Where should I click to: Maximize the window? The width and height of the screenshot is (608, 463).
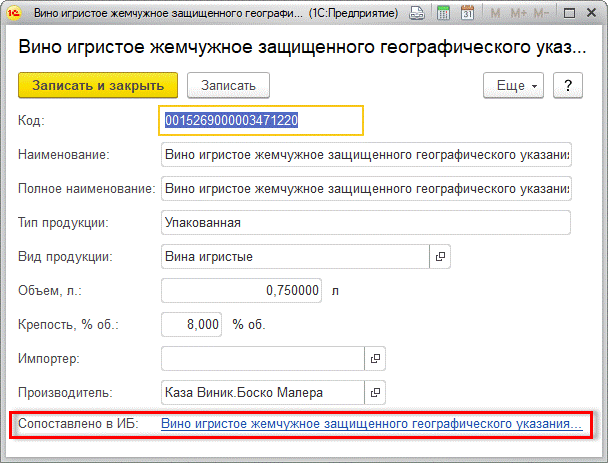[569, 13]
